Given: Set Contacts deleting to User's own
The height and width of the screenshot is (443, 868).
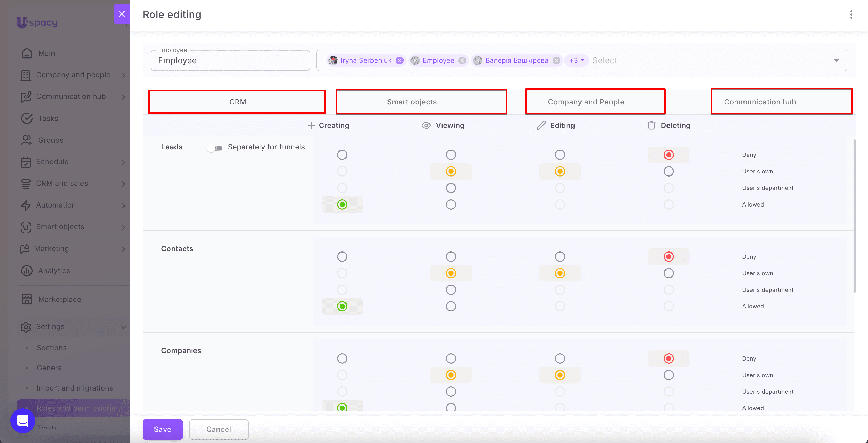Looking at the screenshot, I should click(669, 273).
